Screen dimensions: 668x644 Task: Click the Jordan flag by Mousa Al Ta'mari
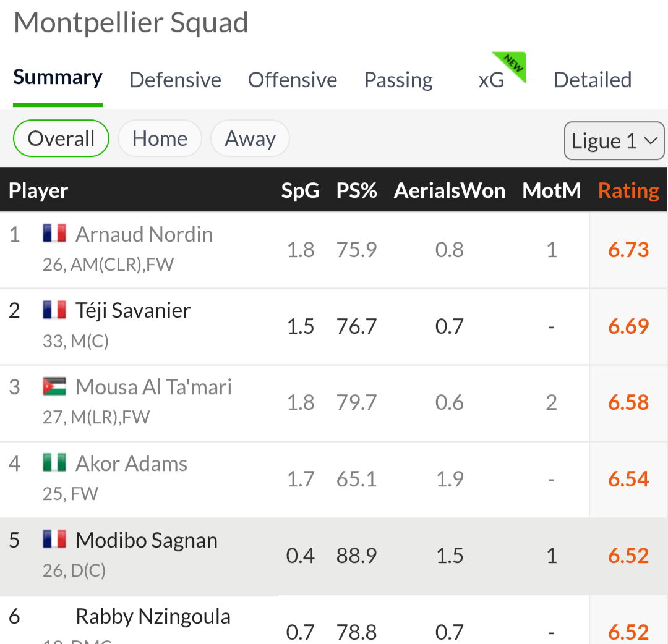point(54,386)
